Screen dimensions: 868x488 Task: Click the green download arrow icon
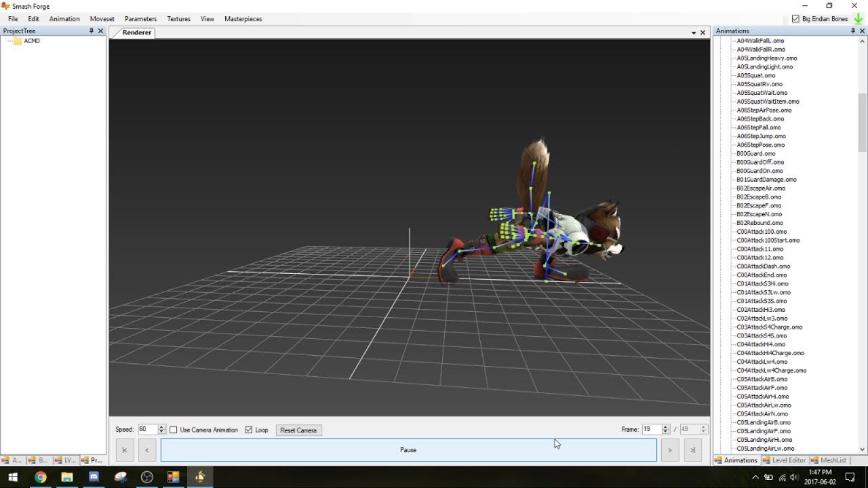click(859, 19)
